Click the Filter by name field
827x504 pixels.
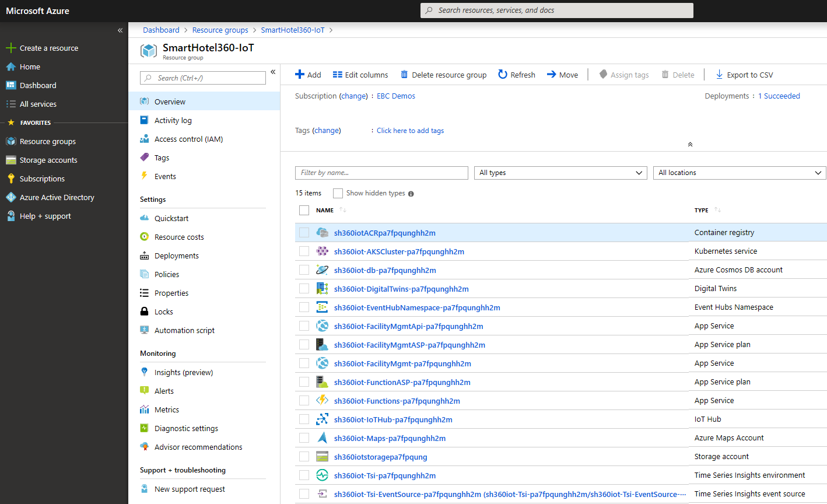click(x=381, y=173)
